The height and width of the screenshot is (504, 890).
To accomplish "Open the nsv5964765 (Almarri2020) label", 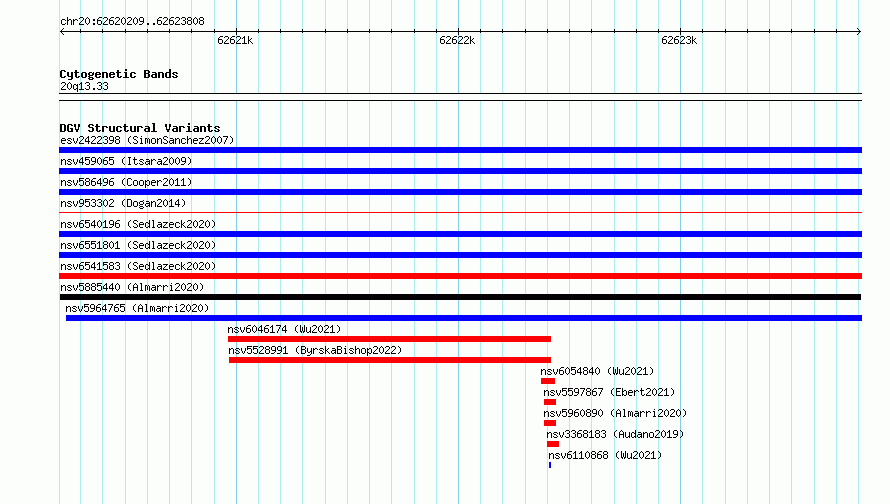I will click(137, 308).
